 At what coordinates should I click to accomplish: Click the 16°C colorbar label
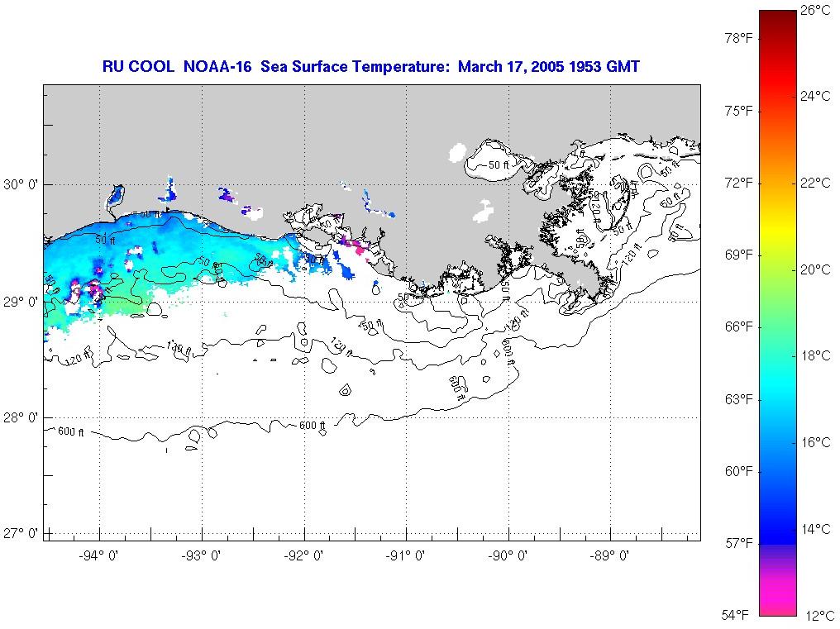point(815,442)
